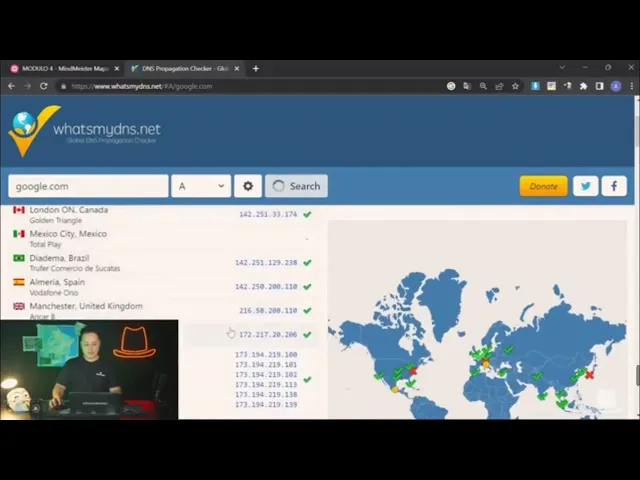
Task: Click the green checkmark beside 216.58.208.110
Action: point(307,311)
